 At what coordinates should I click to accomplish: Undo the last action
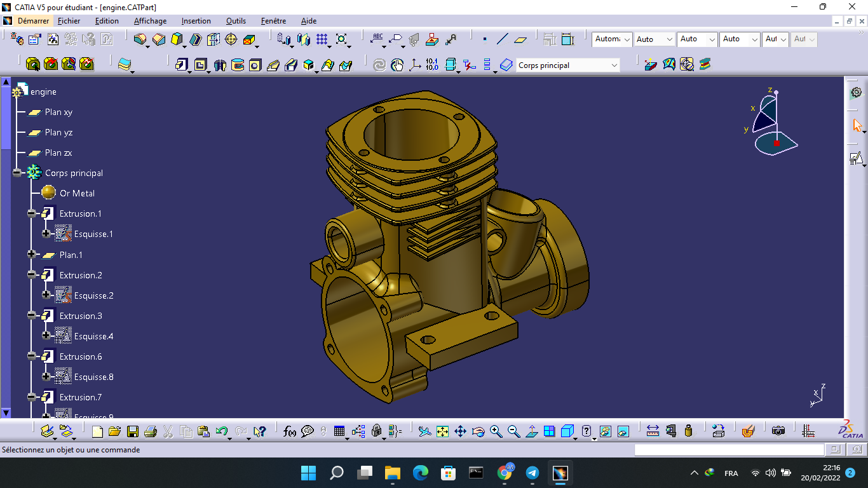point(222,432)
